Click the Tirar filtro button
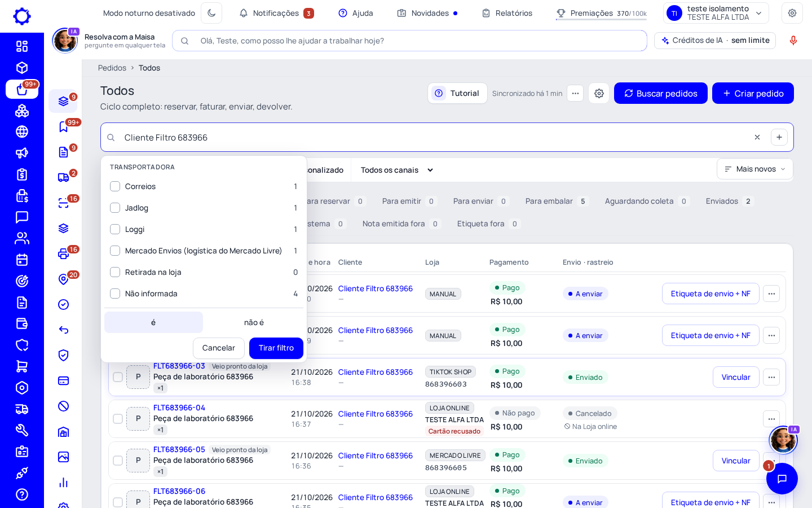The height and width of the screenshot is (508, 812). pos(276,348)
